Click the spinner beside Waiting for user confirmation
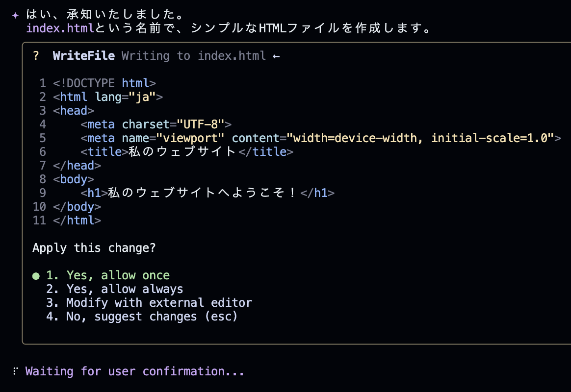This screenshot has width=571, height=392. click(15, 371)
